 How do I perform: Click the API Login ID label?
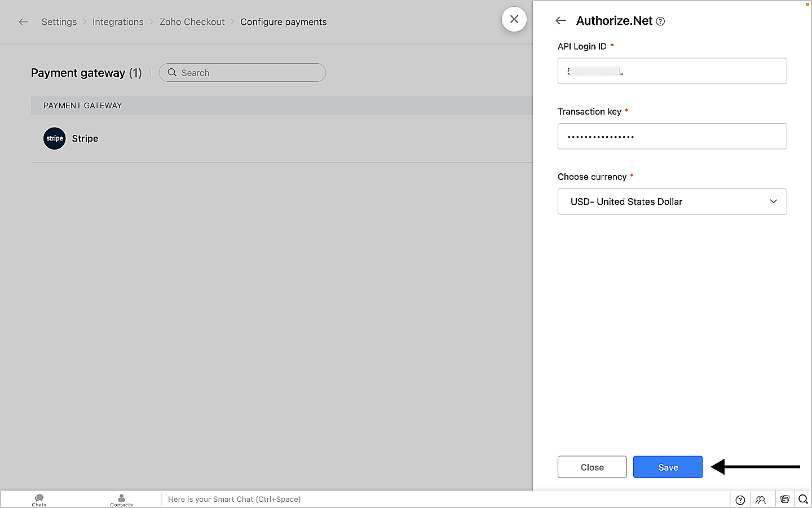point(582,46)
